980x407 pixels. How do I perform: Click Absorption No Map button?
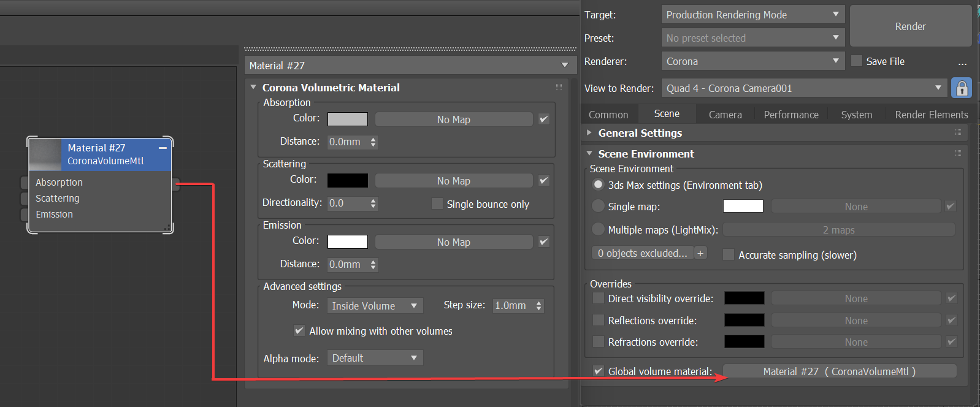click(454, 120)
